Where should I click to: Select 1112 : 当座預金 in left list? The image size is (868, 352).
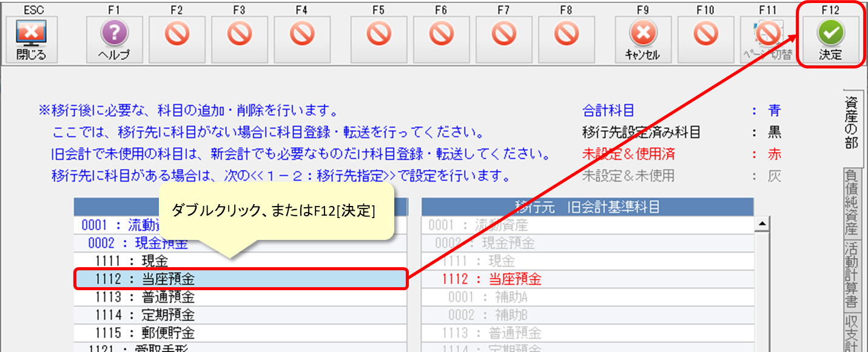coord(240,279)
